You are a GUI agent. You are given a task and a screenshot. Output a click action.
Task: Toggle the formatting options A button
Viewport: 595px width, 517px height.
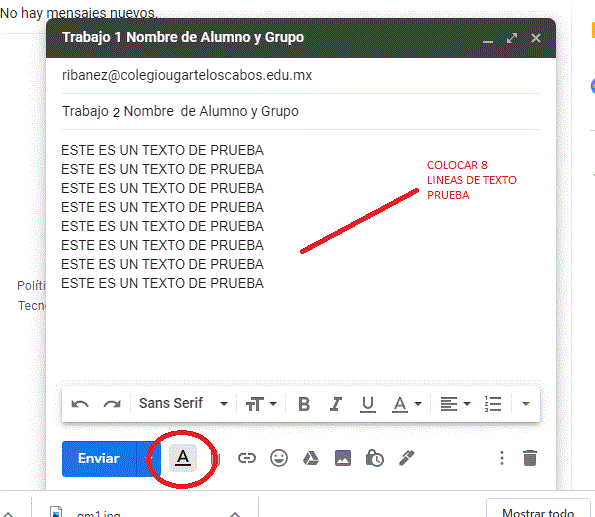pos(183,458)
